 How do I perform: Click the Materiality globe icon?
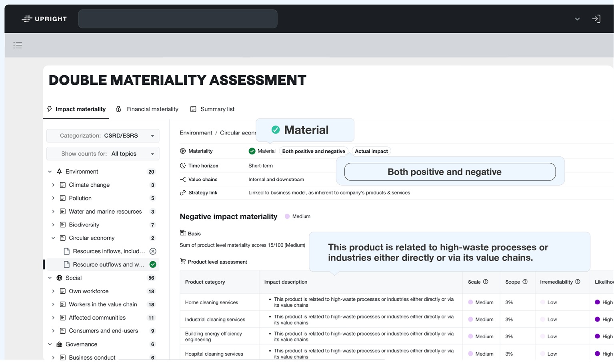pos(182,151)
